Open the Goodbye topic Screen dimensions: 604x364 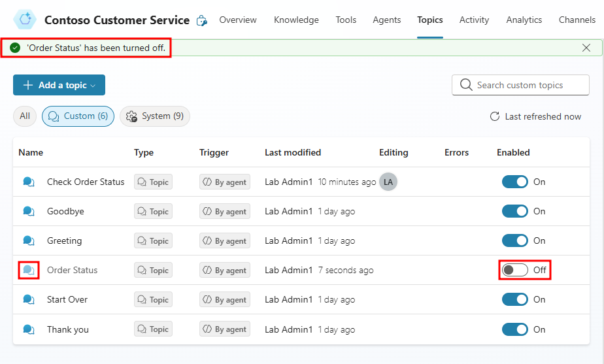(x=65, y=211)
